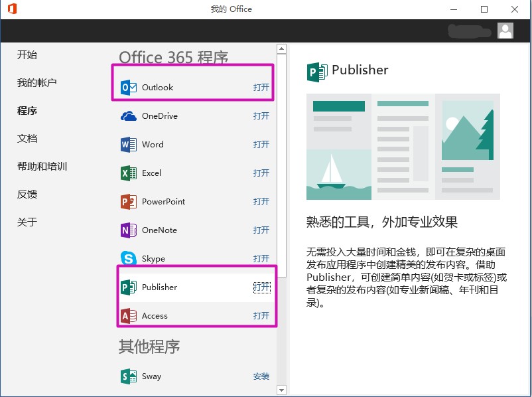Select the OneNote text label

[159, 230]
